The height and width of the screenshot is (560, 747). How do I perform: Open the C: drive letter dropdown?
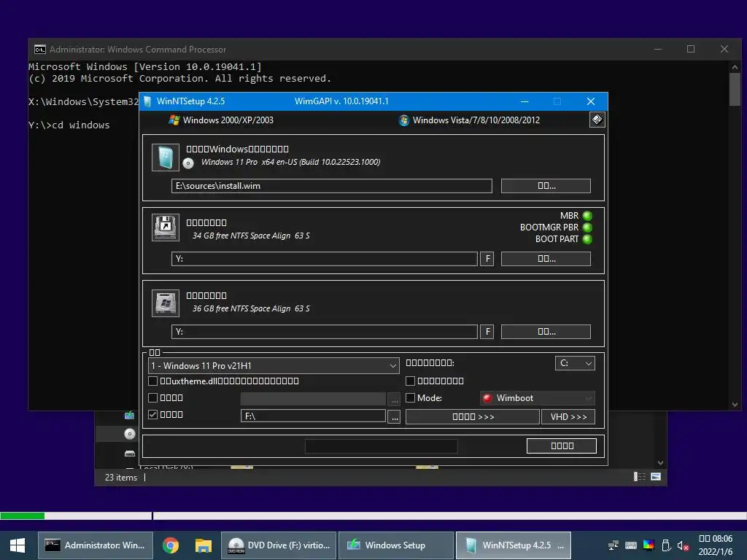point(575,363)
